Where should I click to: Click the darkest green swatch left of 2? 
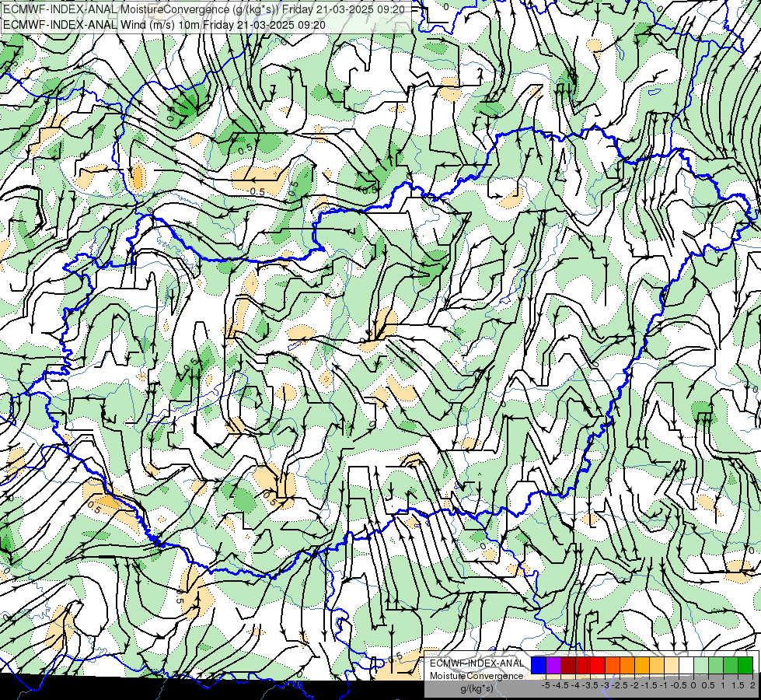tap(745, 666)
